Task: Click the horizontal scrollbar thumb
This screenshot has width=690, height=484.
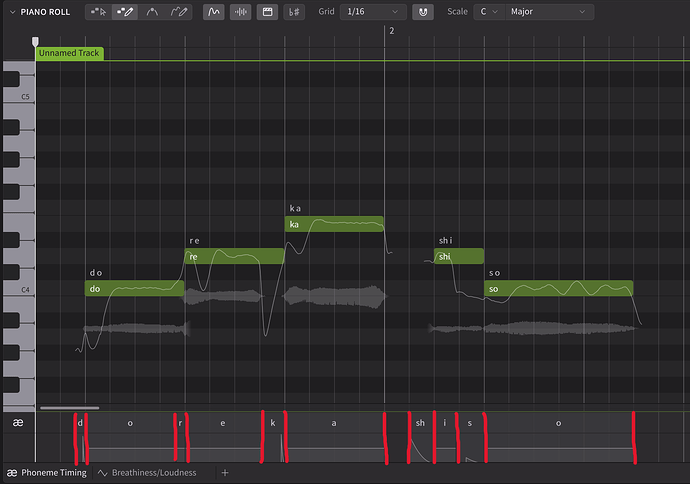Action: point(70,408)
